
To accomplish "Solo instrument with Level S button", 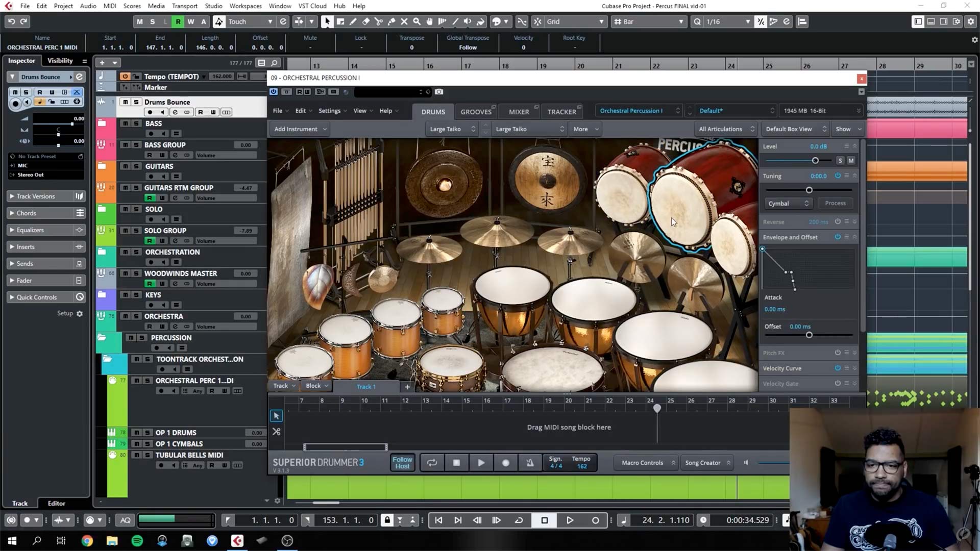I will pyautogui.click(x=840, y=161).
